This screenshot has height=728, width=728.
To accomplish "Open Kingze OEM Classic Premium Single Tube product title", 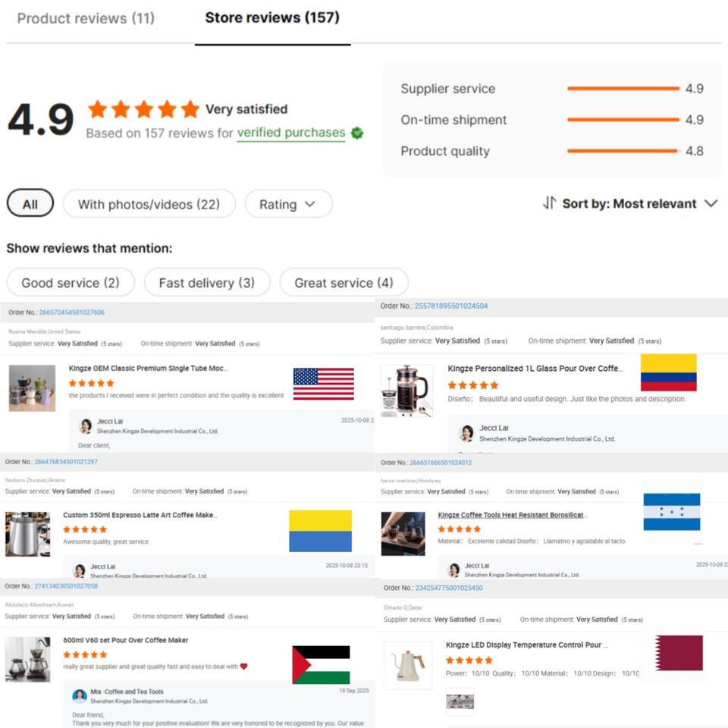I will [x=148, y=369].
